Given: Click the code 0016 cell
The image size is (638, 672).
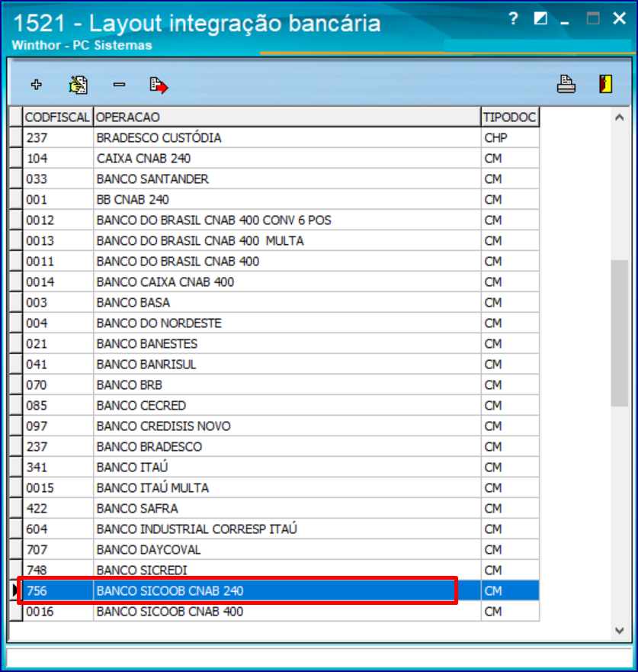Looking at the screenshot, I should click(58, 611).
